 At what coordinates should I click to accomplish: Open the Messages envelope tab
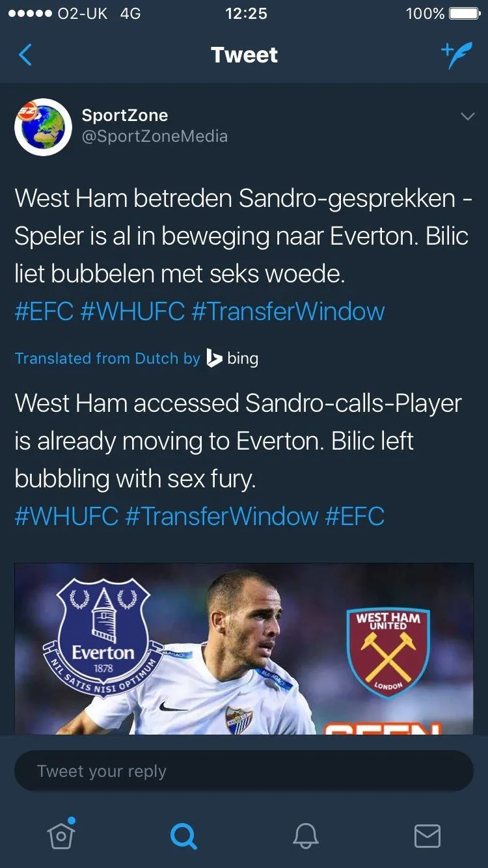pyautogui.click(x=427, y=835)
